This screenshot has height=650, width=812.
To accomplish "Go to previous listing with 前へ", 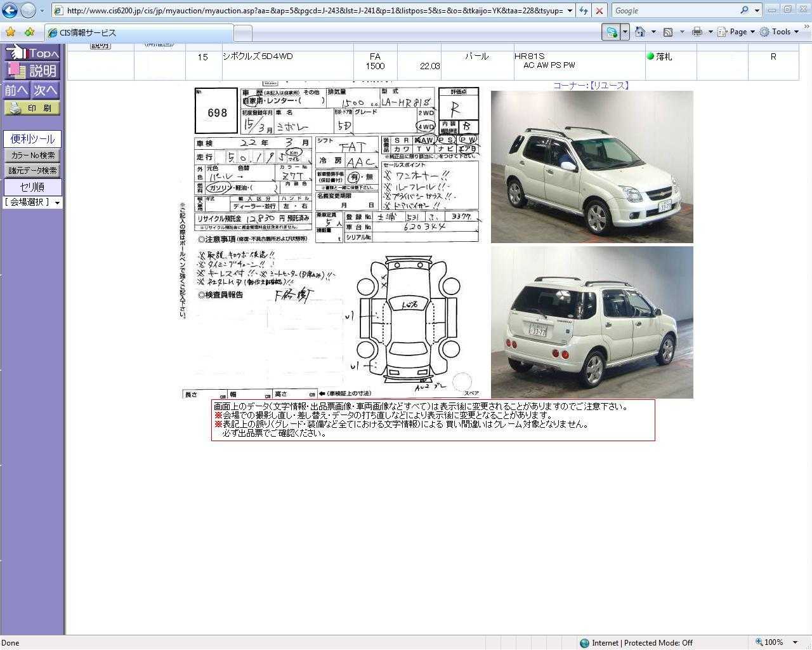I will tap(16, 90).
